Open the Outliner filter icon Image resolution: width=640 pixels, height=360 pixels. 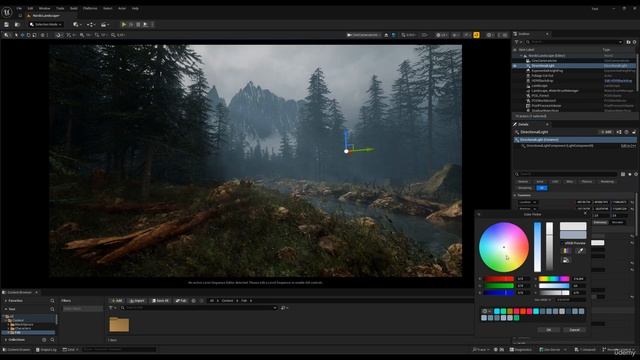tap(517, 42)
